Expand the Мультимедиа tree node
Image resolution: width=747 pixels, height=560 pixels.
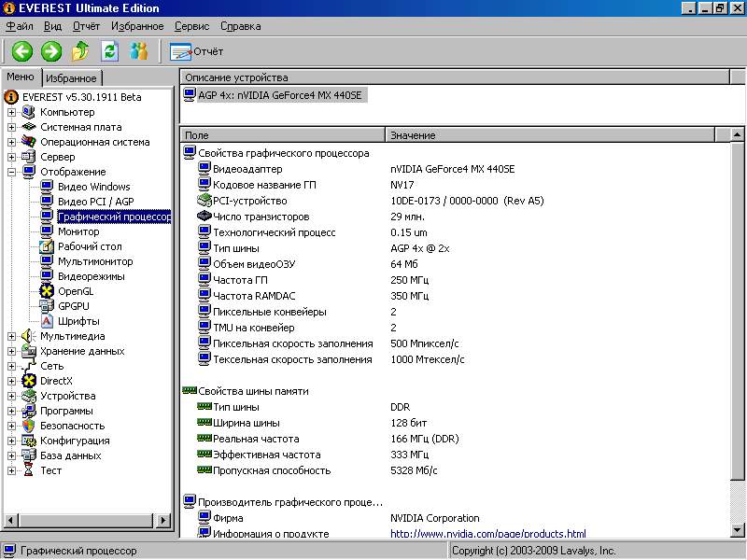(x=12, y=336)
